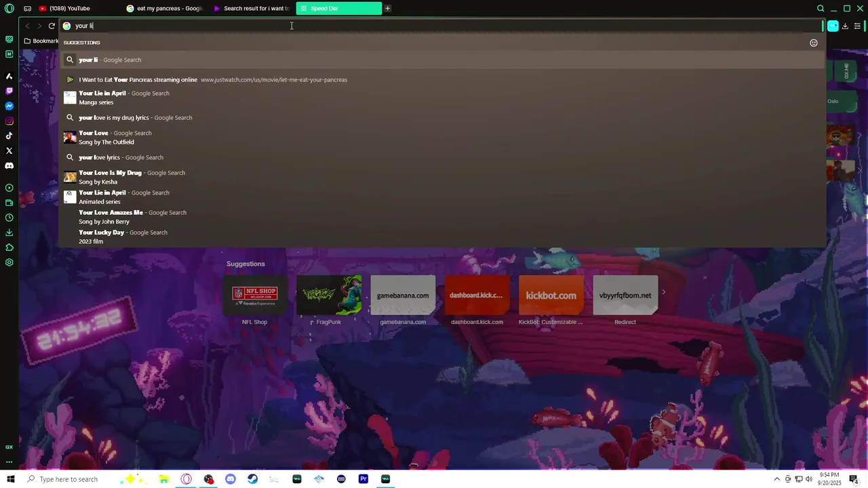The height and width of the screenshot is (488, 868).
Task: Open Extensions cube icon in the sidebar
Action: 9,247
